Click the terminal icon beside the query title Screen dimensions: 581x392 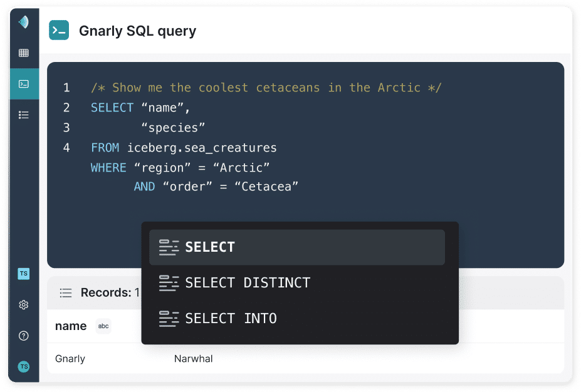(59, 30)
